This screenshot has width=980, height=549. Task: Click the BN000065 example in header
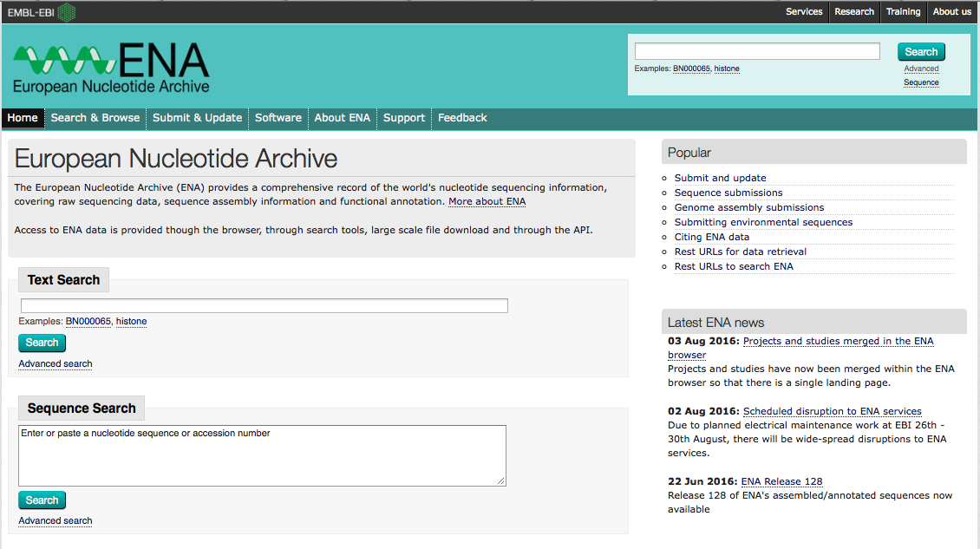click(691, 69)
